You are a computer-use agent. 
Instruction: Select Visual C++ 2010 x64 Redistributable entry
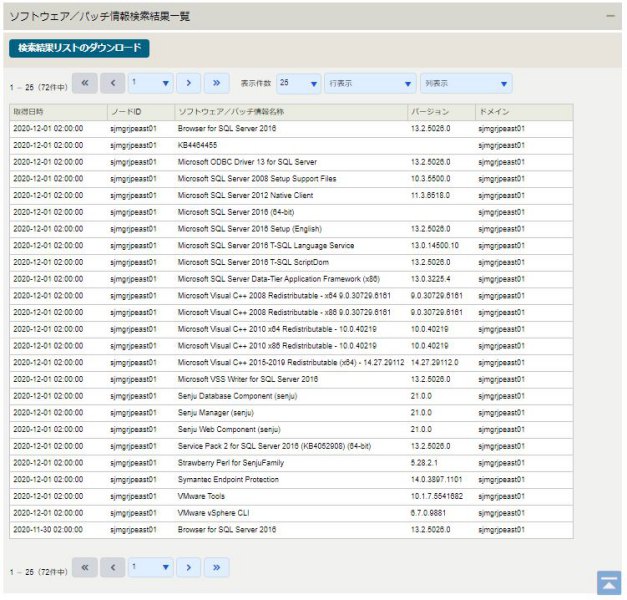(x=277, y=329)
